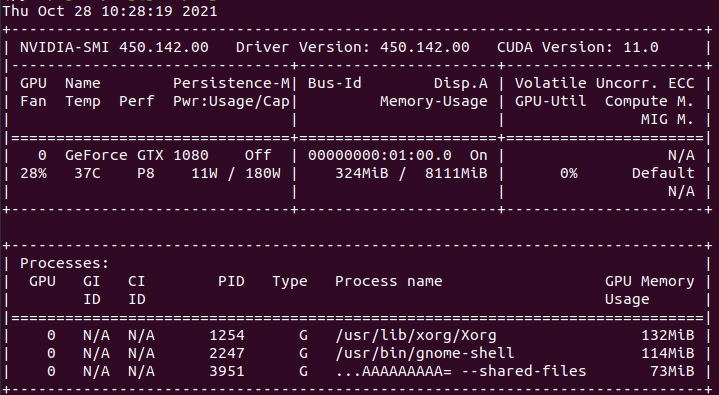Click the Type column header
Screen dimensions: 719x395
[x=290, y=282]
